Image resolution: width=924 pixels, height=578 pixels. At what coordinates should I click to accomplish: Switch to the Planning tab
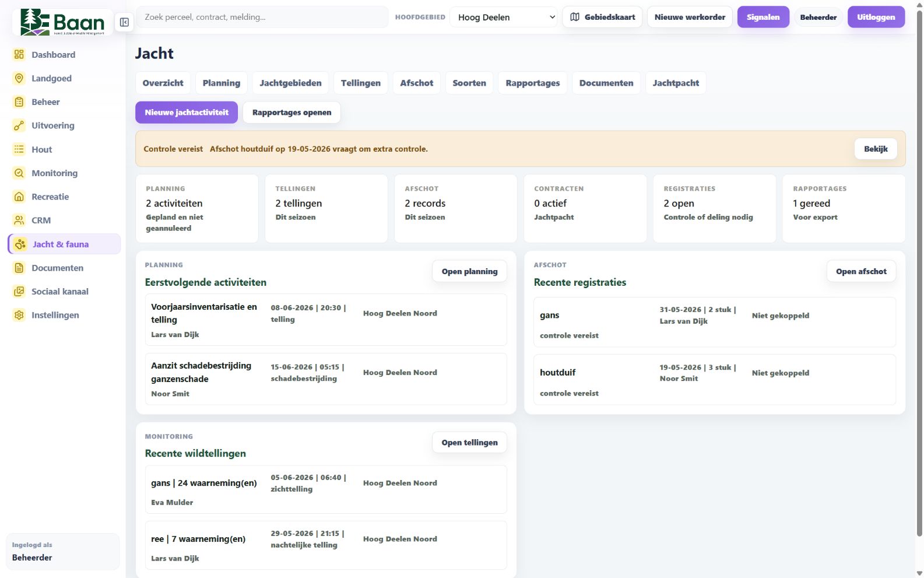click(222, 83)
